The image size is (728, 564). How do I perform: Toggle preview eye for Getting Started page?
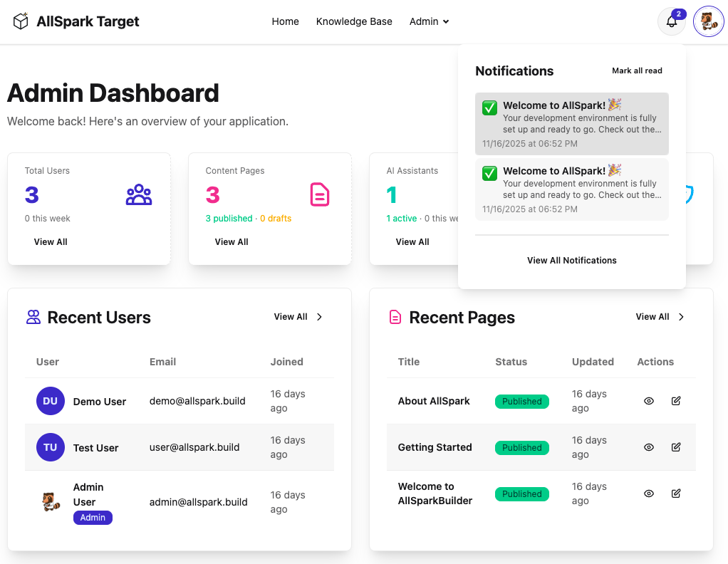coord(648,447)
